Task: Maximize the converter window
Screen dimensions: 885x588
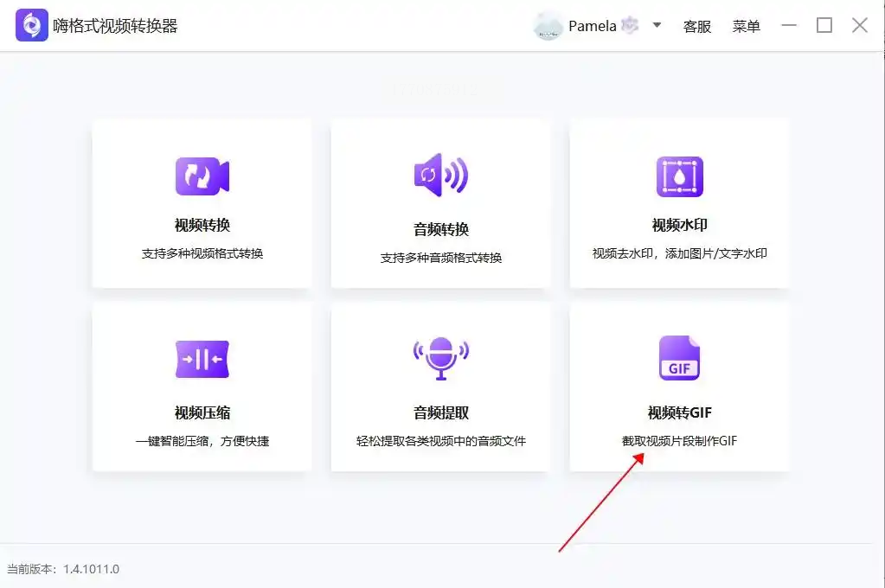Action: [x=824, y=25]
